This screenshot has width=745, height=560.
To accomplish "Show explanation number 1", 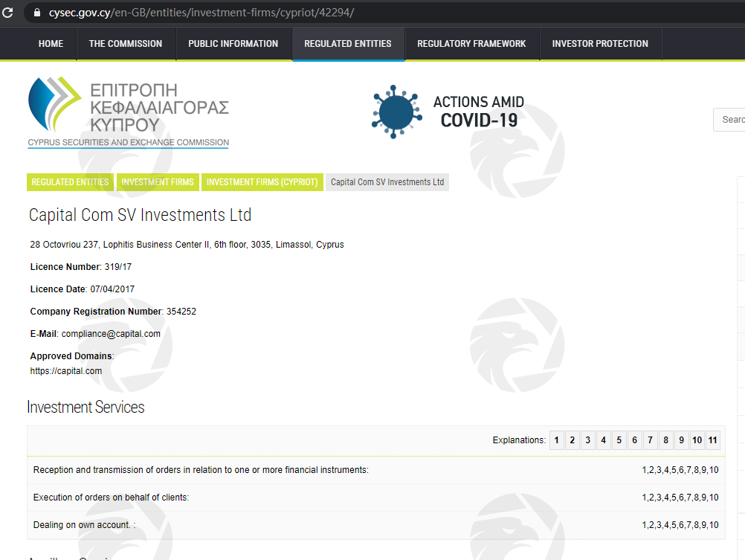I will [x=556, y=440].
